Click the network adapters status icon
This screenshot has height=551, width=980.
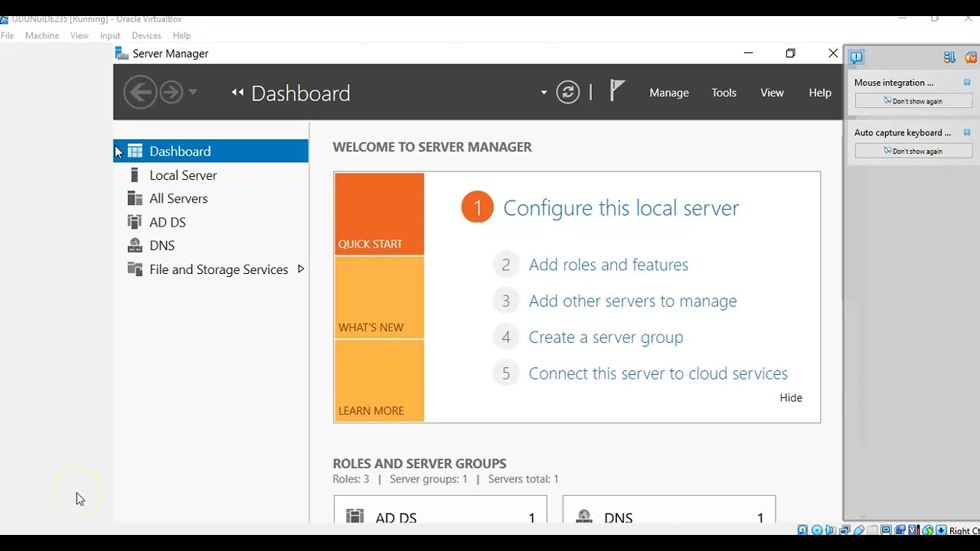point(844,530)
